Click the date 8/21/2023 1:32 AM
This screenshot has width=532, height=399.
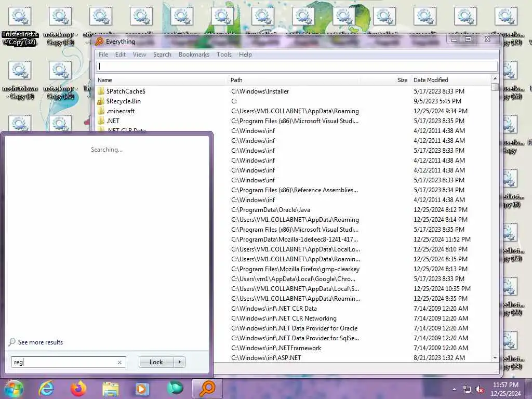pos(439,357)
